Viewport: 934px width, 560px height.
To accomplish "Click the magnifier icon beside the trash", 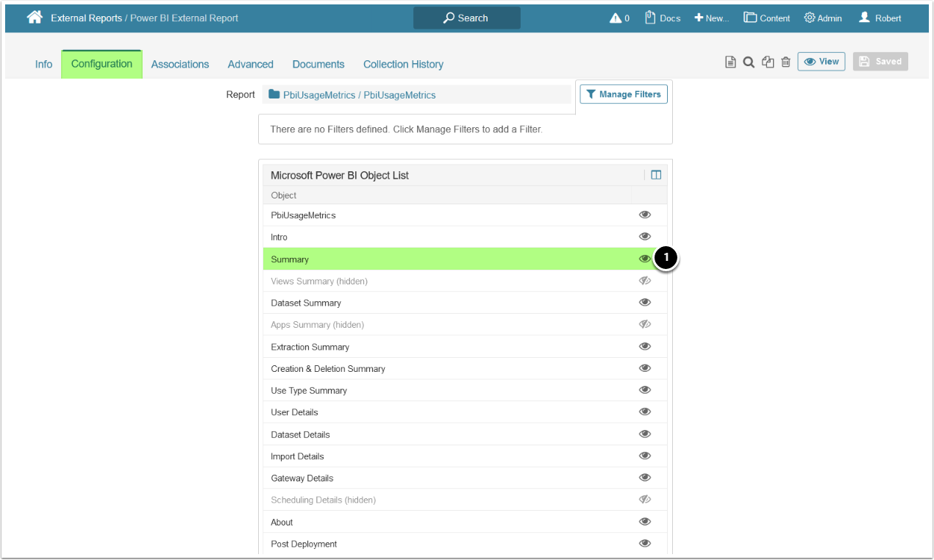I will pyautogui.click(x=749, y=62).
